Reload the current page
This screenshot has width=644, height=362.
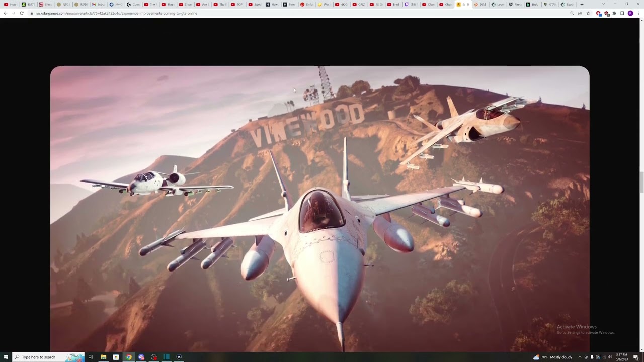pos(22,13)
